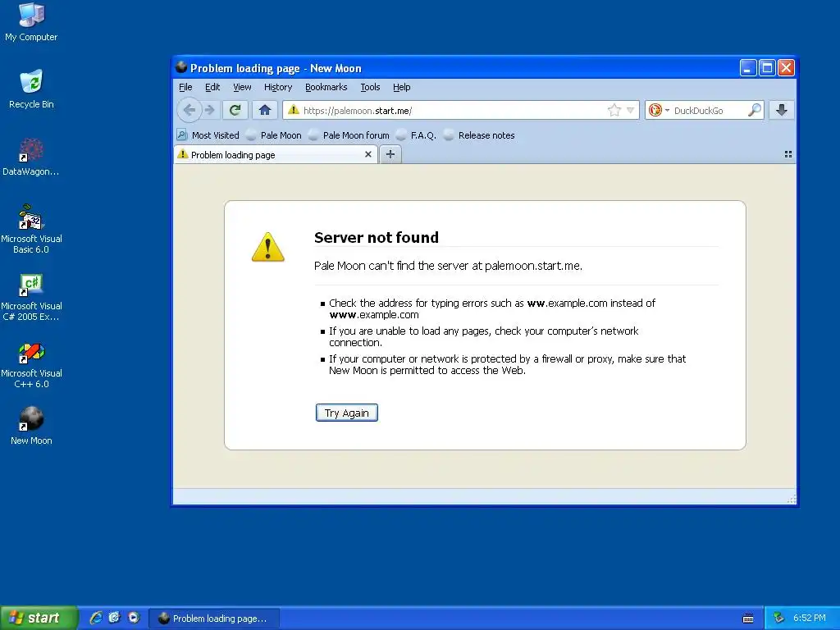Bookmark this page with the star icon

coord(614,111)
